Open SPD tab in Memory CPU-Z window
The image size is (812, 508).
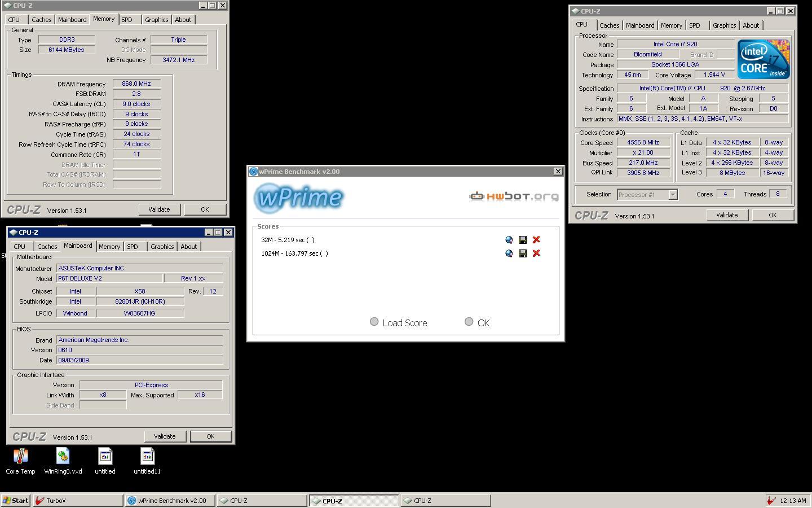point(127,20)
